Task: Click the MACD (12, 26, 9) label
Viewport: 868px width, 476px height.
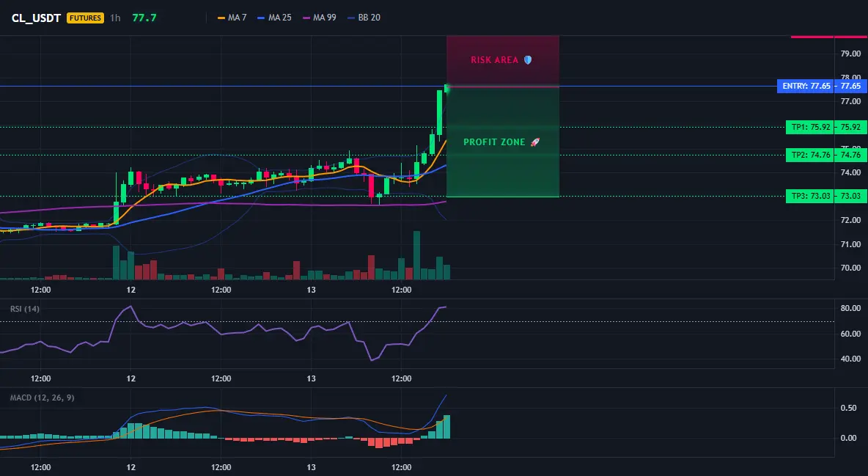Action: pyautogui.click(x=42, y=398)
